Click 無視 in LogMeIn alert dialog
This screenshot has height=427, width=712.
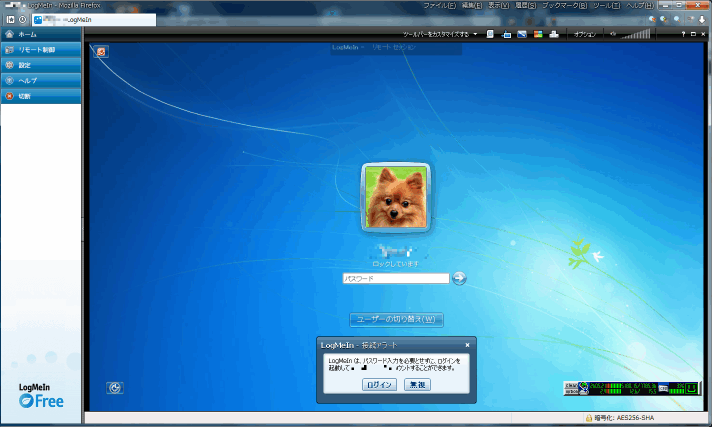[x=417, y=385]
